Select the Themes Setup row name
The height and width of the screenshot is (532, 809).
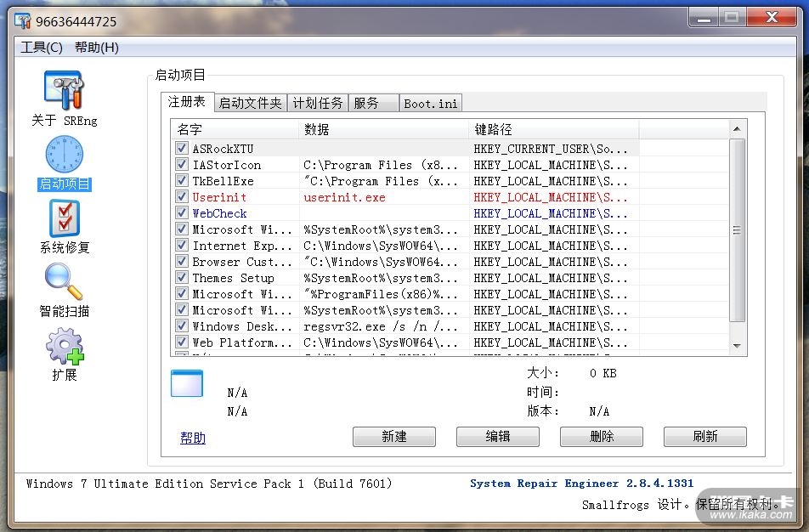pos(233,278)
